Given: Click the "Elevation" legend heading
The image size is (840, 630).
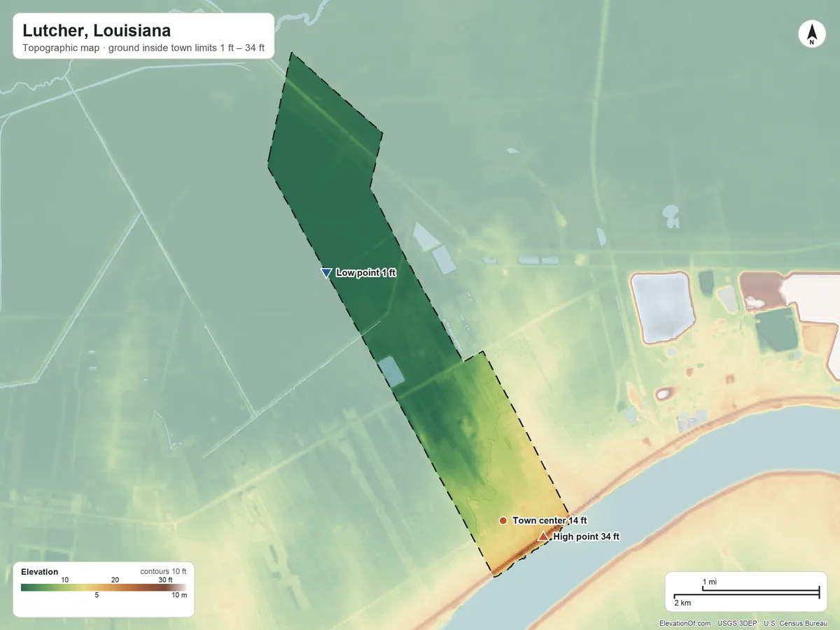Looking at the screenshot, I should (x=40, y=572).
